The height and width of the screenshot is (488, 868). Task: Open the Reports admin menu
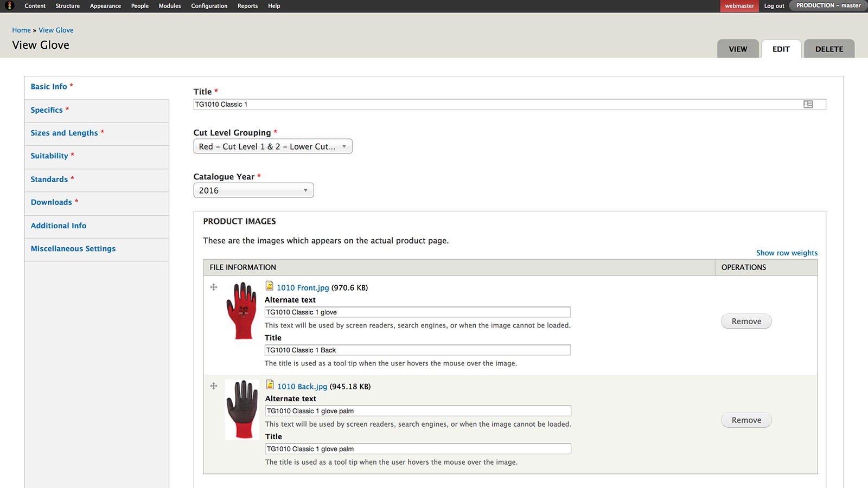(248, 6)
